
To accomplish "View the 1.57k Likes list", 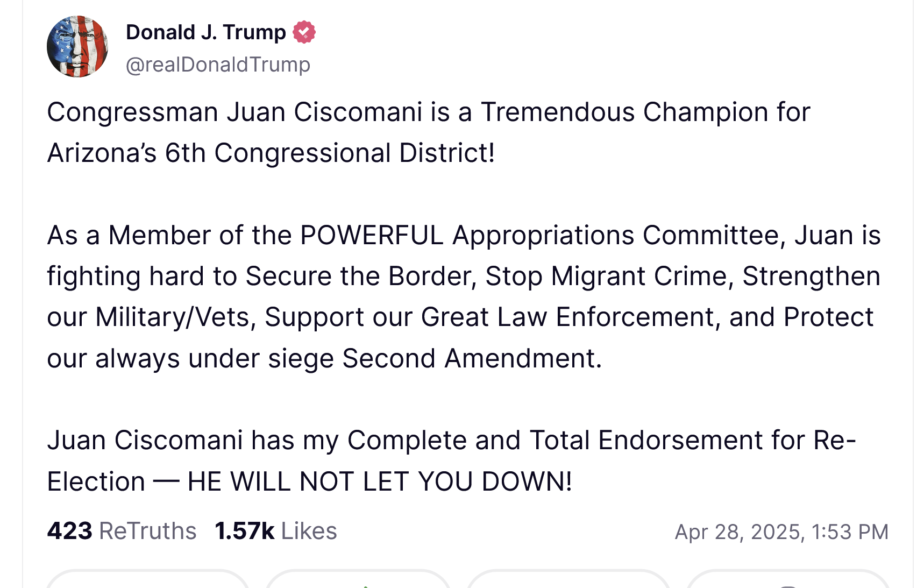I will click(275, 531).
